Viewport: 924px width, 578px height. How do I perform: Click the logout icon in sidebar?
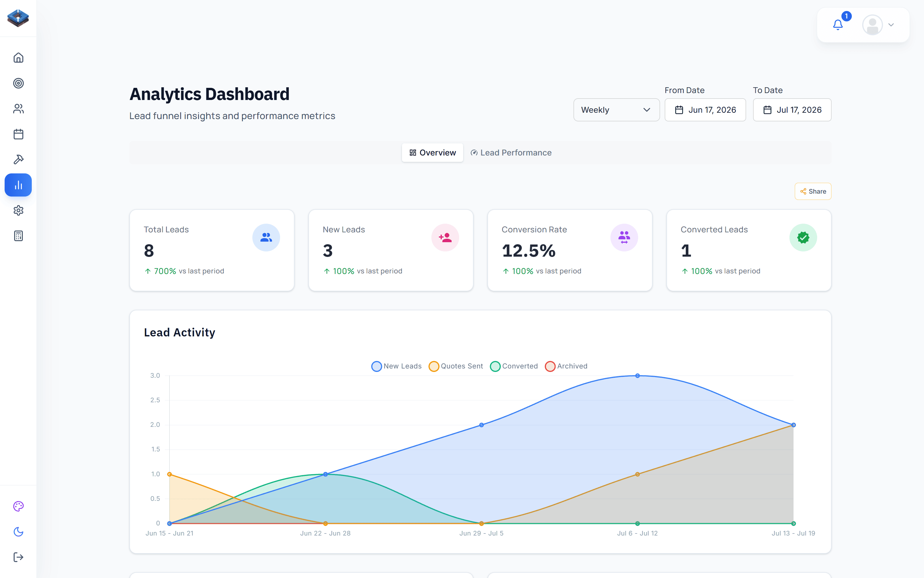click(x=18, y=557)
